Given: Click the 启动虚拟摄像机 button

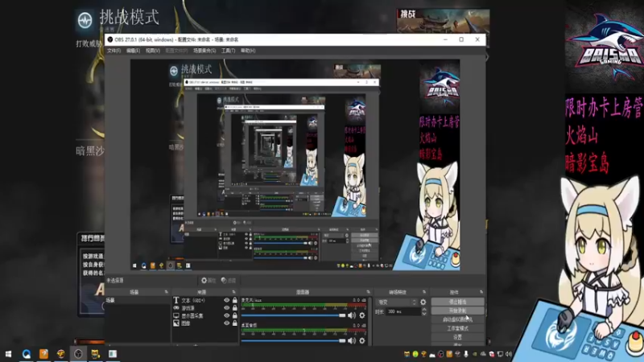Looking at the screenshot, I should coord(457,319).
